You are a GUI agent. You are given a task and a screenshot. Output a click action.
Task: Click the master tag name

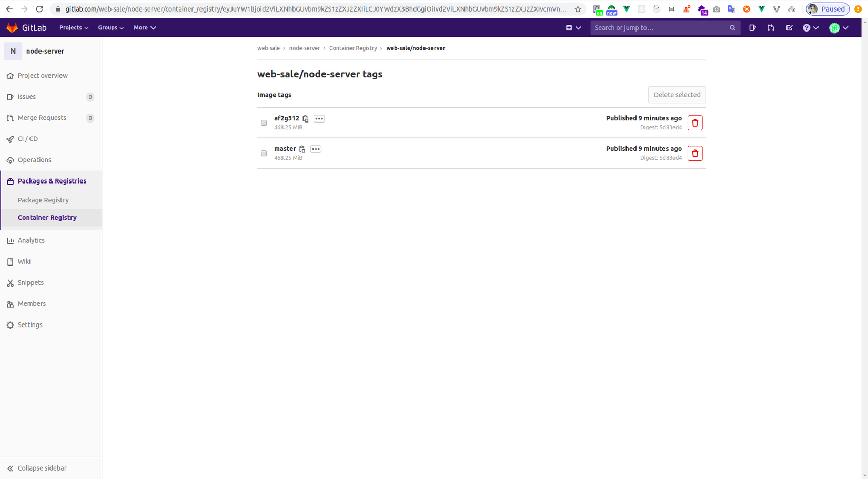[x=285, y=149]
